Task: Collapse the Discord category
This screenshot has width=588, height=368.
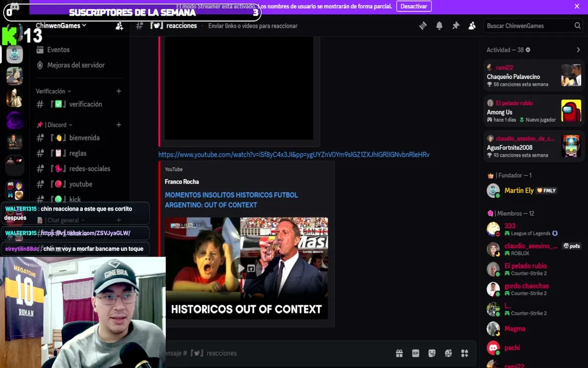Action: coord(55,125)
